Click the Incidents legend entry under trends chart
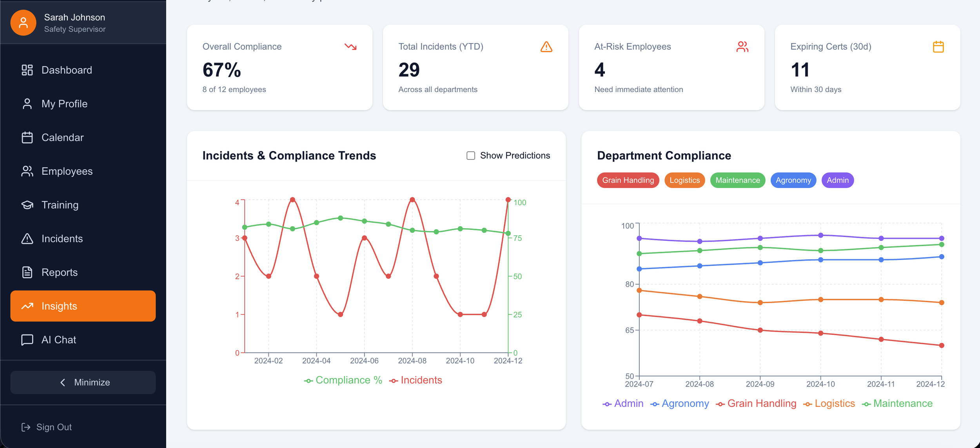The width and height of the screenshot is (980, 448). tap(416, 380)
